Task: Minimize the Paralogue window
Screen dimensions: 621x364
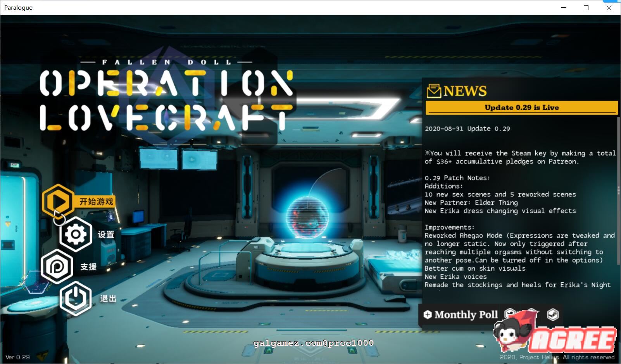Action: click(563, 8)
